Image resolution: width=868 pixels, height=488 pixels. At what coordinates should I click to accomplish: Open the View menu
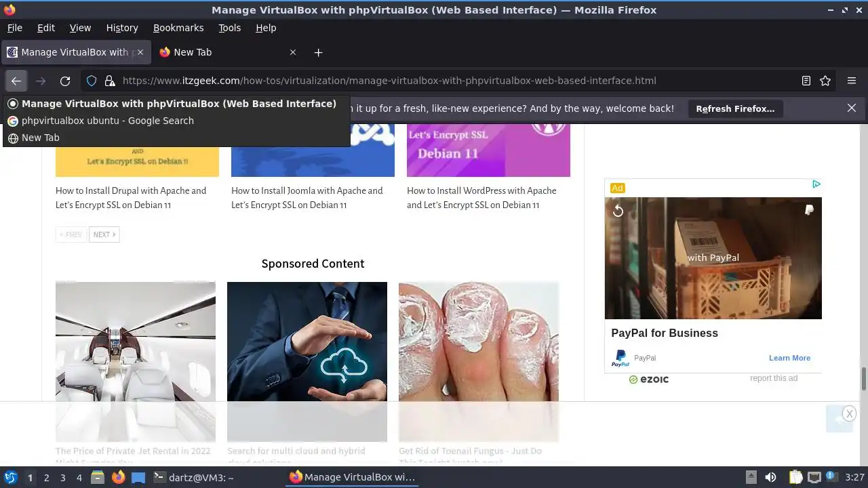pos(80,28)
